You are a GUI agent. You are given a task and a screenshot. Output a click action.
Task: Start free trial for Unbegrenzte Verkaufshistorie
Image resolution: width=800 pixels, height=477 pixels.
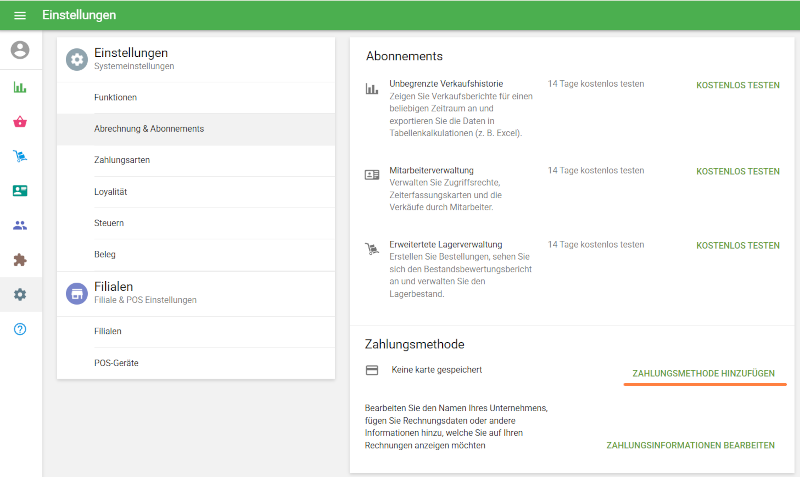click(x=737, y=86)
